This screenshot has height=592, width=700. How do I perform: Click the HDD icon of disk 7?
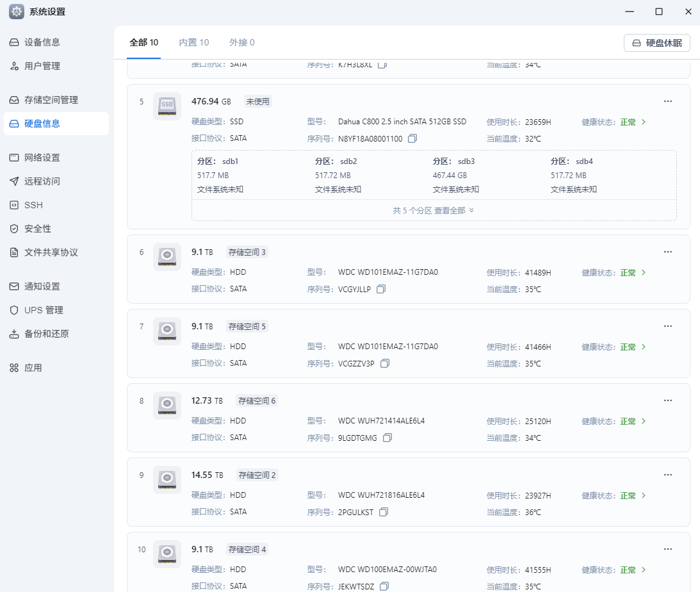click(x=167, y=331)
